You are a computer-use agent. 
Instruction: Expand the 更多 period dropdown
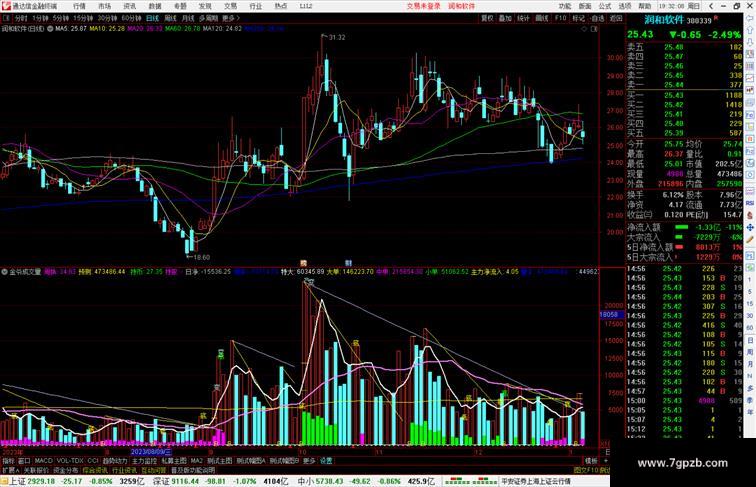230,18
